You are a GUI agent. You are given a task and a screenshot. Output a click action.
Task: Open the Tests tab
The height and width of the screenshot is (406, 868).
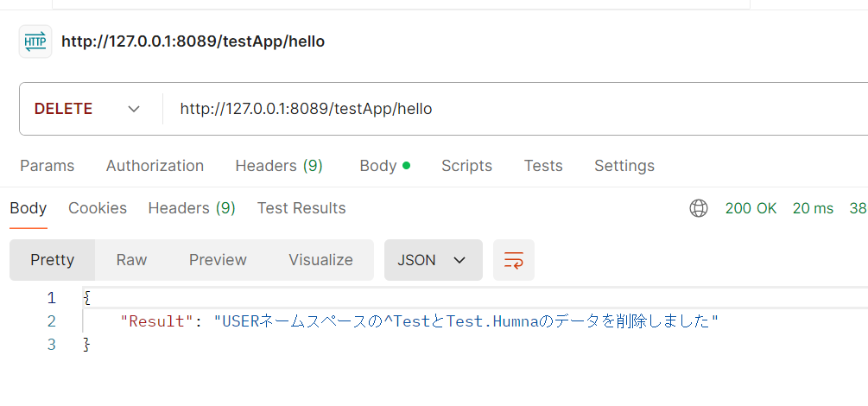[543, 166]
